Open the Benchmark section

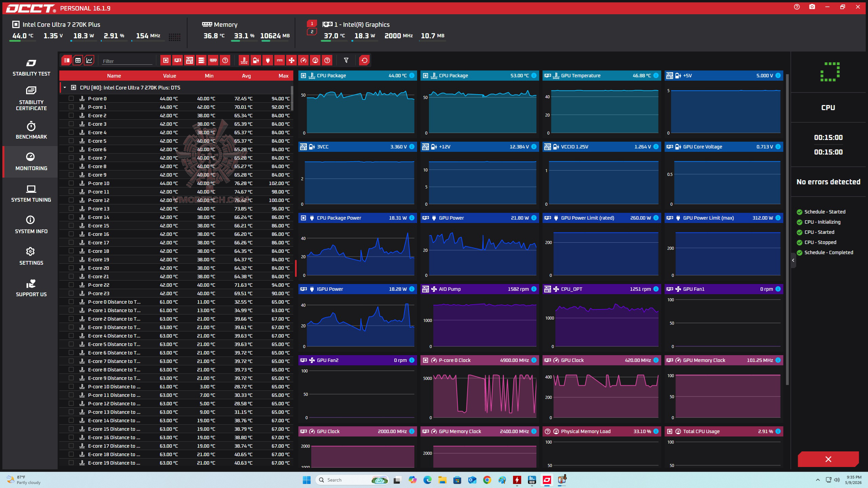pos(31,130)
